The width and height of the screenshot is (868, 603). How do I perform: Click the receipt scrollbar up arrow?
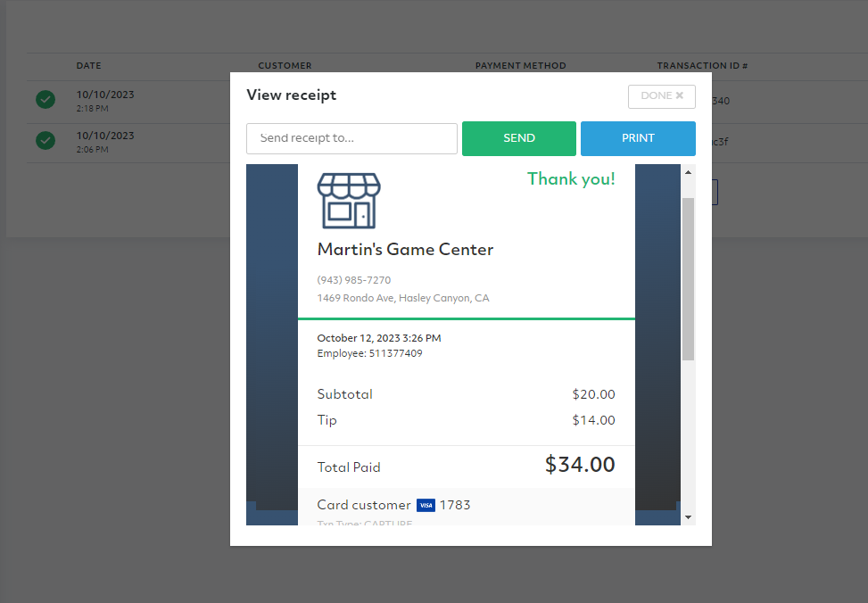click(x=688, y=172)
